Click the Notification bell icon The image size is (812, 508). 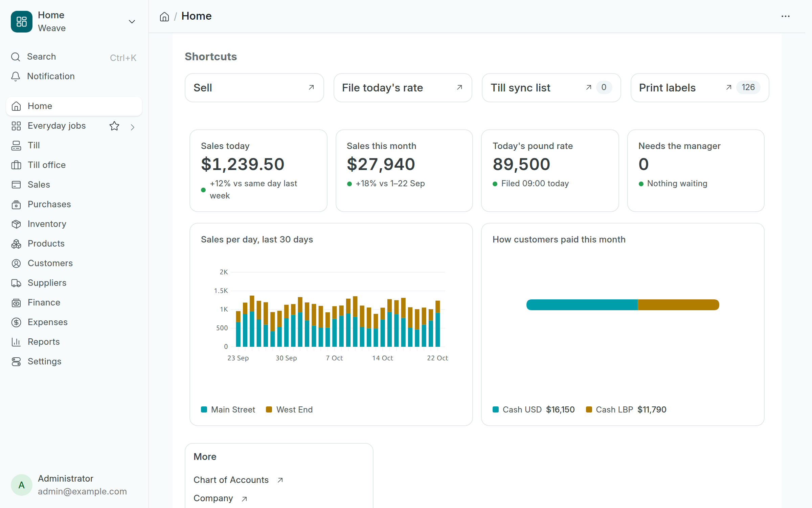tap(16, 76)
